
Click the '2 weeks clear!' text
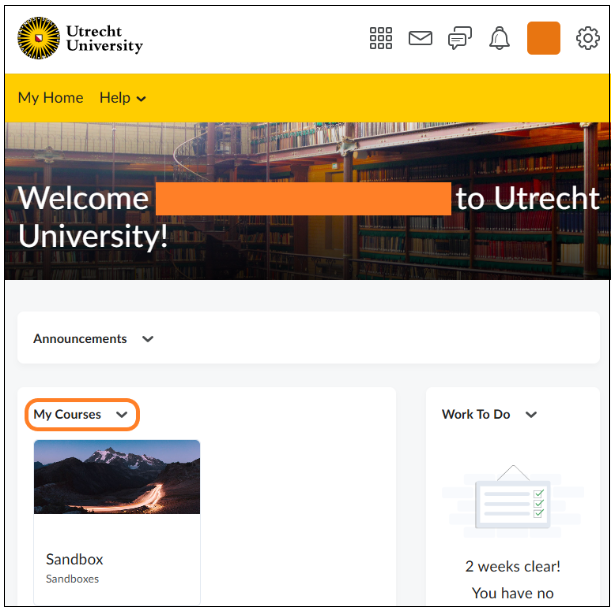coord(513,566)
